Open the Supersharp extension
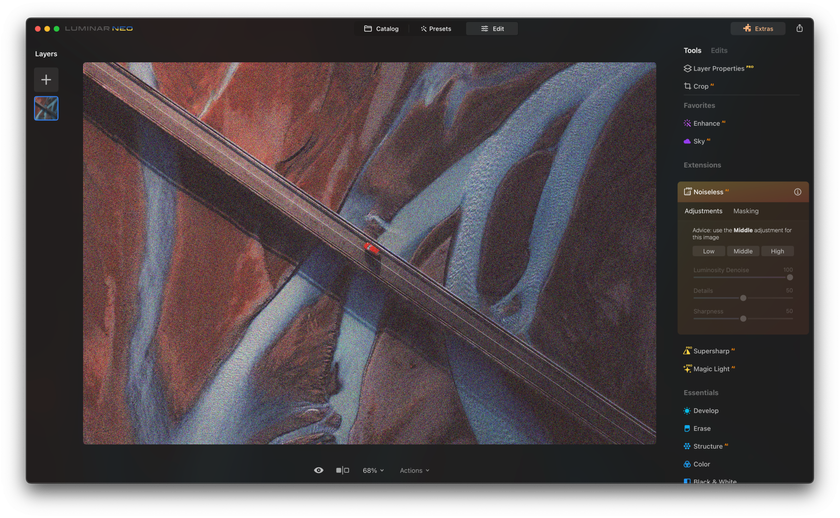The width and height of the screenshot is (840, 518). (x=709, y=351)
